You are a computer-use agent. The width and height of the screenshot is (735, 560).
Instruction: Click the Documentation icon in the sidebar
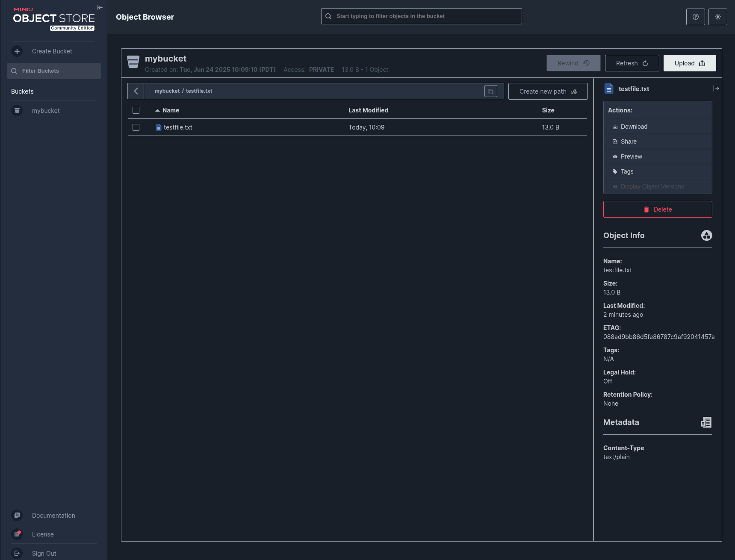click(x=17, y=516)
